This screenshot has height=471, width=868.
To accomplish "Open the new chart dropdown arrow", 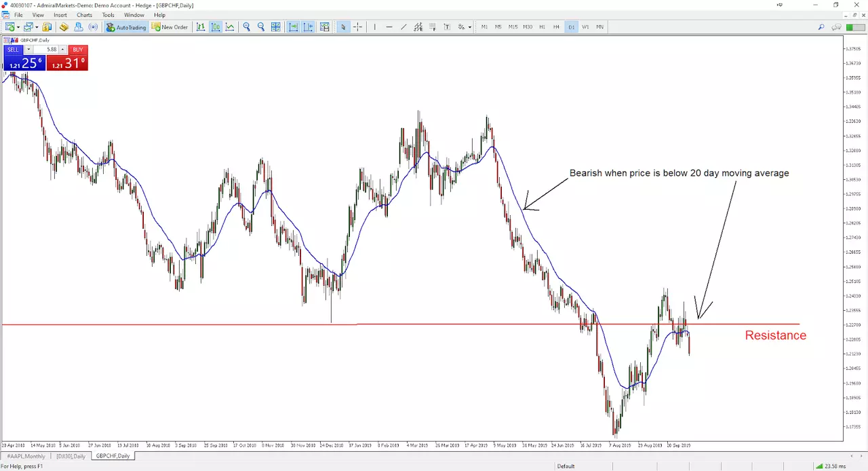I will 18,27.
